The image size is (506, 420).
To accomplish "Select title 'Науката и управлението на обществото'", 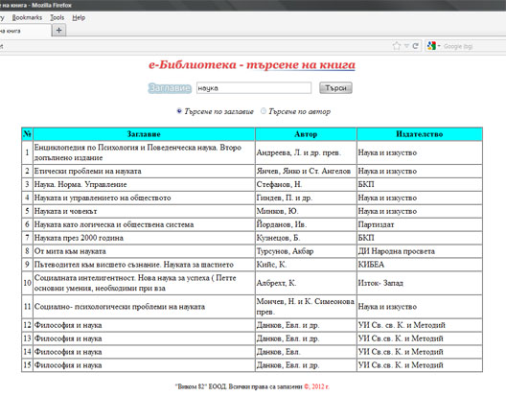I will [x=103, y=198].
